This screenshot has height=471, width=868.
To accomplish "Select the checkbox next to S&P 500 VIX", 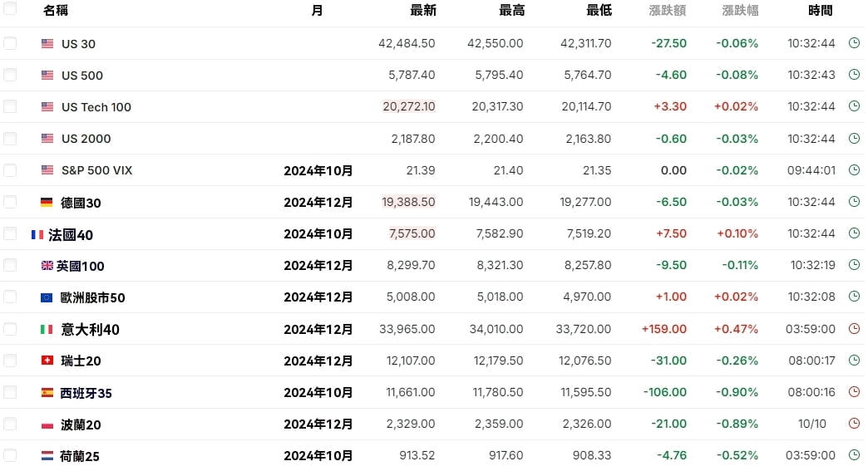I will tap(10, 170).
